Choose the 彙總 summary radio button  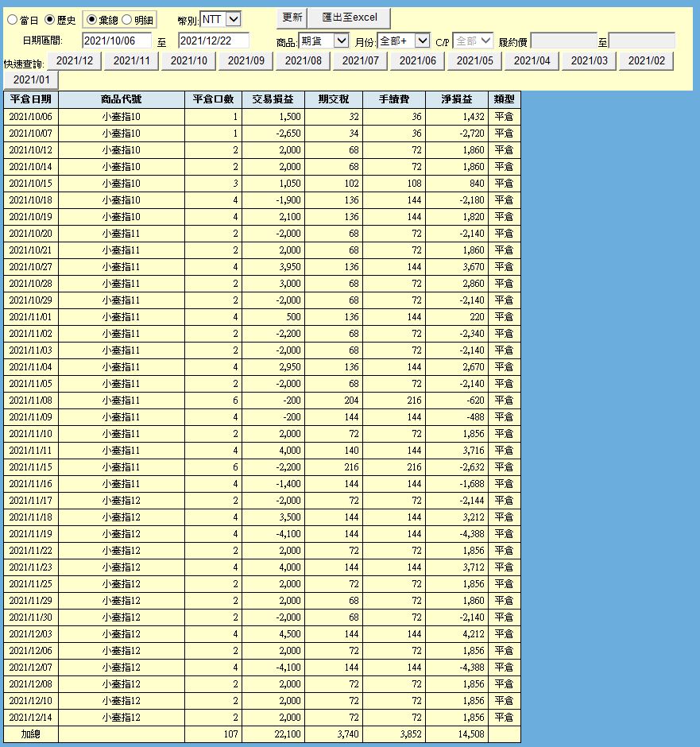[x=91, y=20]
